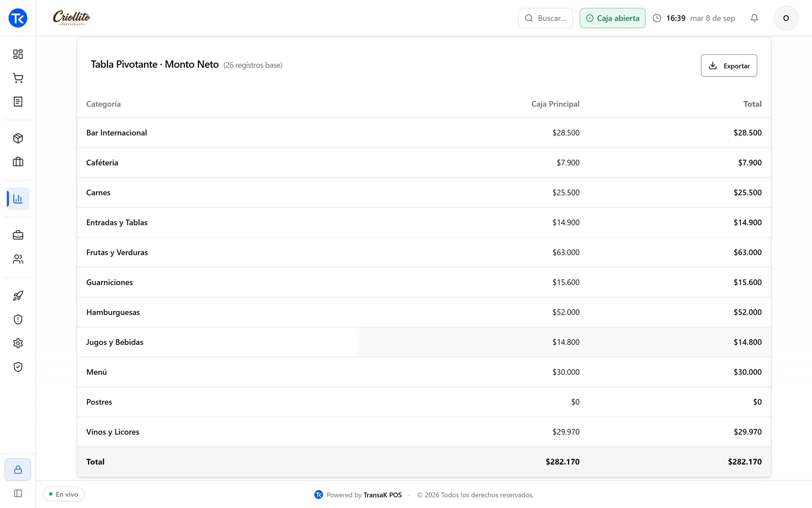The height and width of the screenshot is (508, 812).
Task: Select the Jugos y Bebidas row label
Action: pyautogui.click(x=114, y=342)
